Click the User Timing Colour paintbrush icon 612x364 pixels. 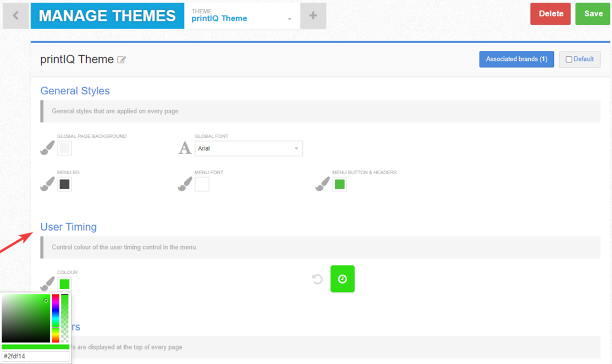[x=48, y=283]
